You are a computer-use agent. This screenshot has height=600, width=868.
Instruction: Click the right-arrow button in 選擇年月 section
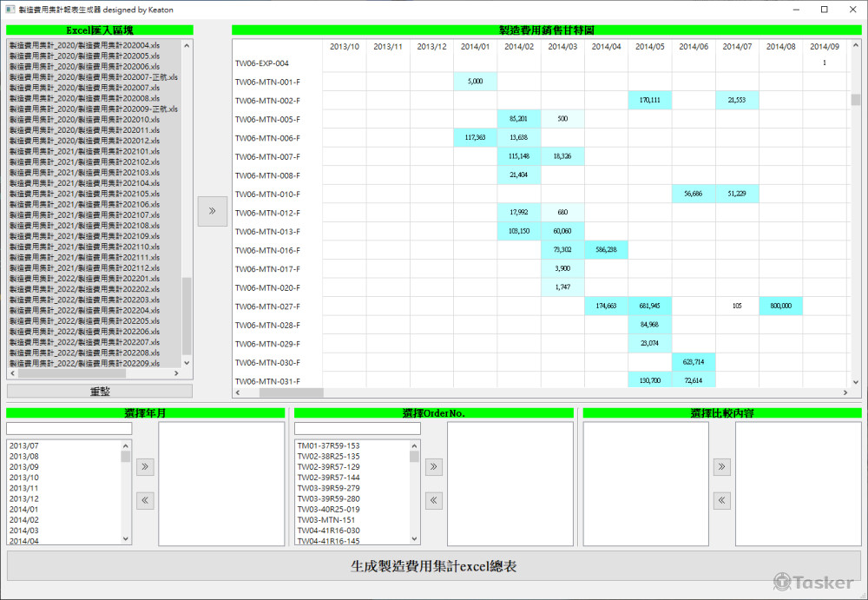(145, 466)
